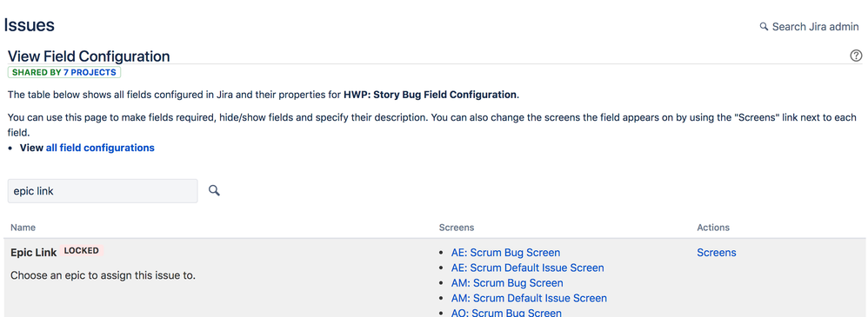Open AM: Scrum Default Issue Screen
The image size is (868, 317).
tap(529, 298)
